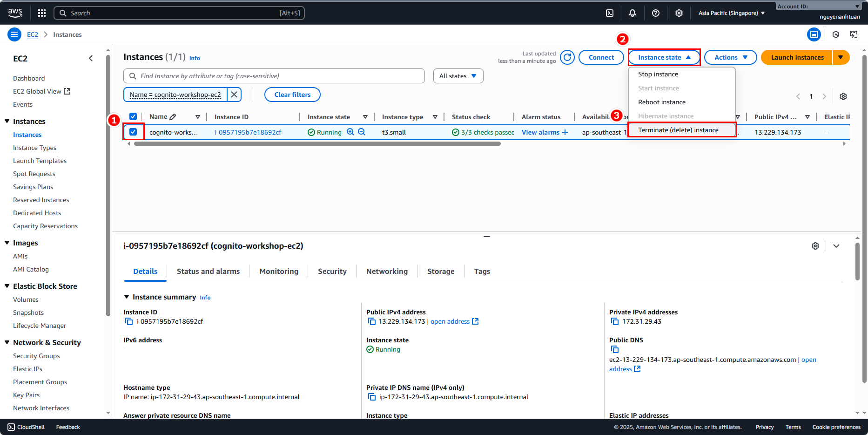Edit the Name column pencil icon
868x435 pixels.
pyautogui.click(x=173, y=117)
